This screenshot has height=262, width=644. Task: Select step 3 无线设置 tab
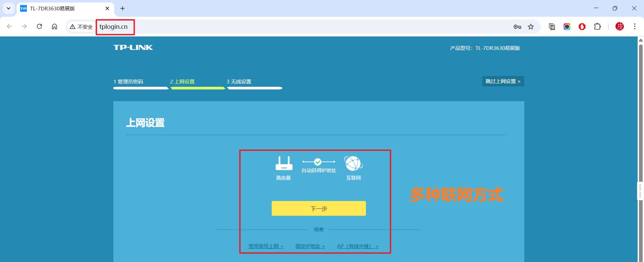click(x=239, y=82)
